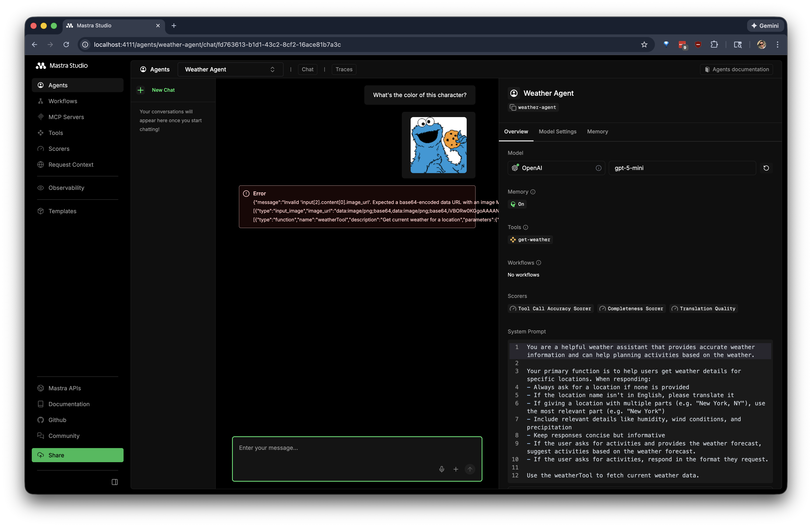The height and width of the screenshot is (527, 812).
Task: Click the reset model refresh icon
Action: tap(766, 168)
